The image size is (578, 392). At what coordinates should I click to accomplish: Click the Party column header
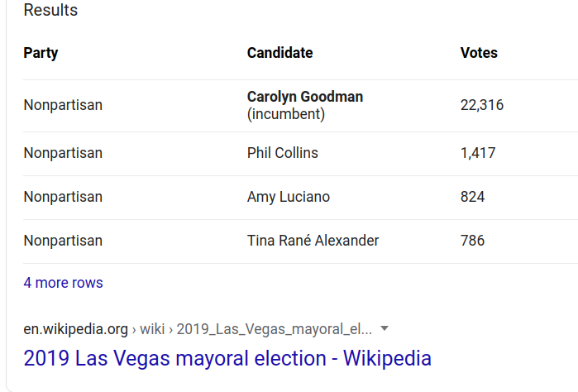coord(41,53)
